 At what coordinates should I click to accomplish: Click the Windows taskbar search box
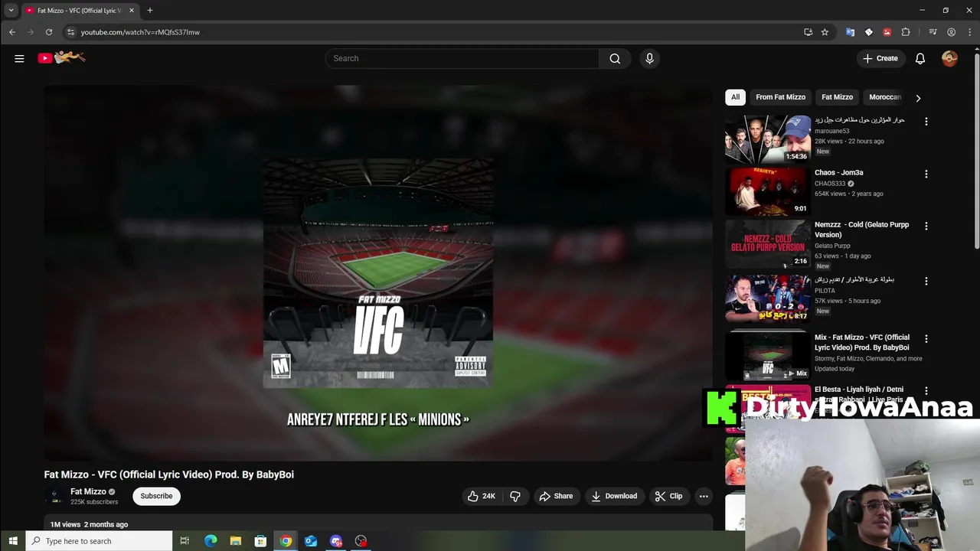coord(100,541)
